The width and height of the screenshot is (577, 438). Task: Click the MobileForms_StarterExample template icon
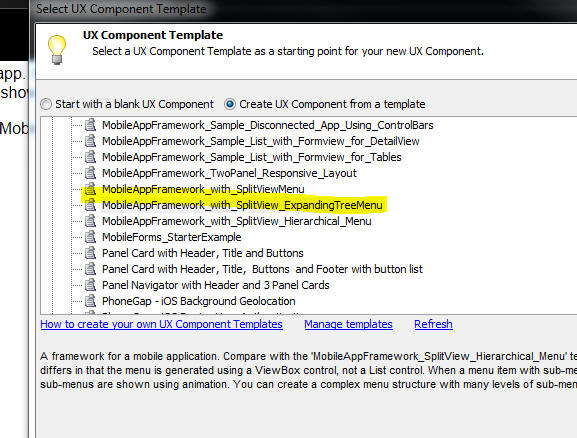(90, 237)
